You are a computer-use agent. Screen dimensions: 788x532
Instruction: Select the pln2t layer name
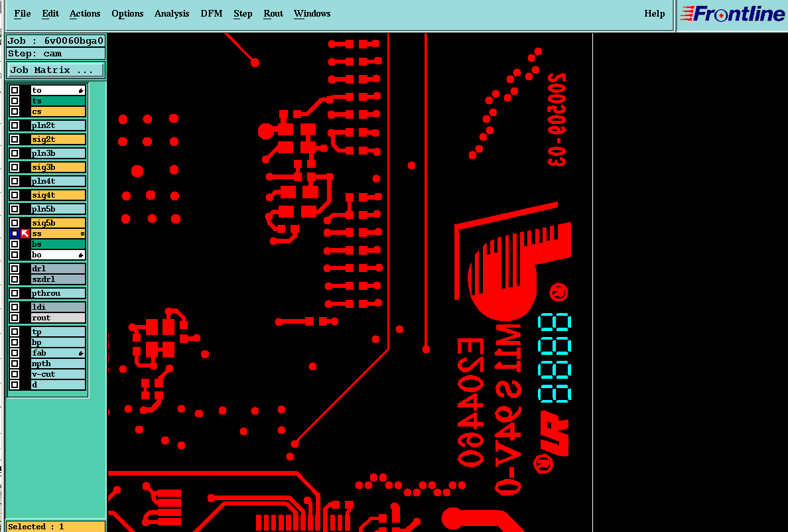(58, 125)
